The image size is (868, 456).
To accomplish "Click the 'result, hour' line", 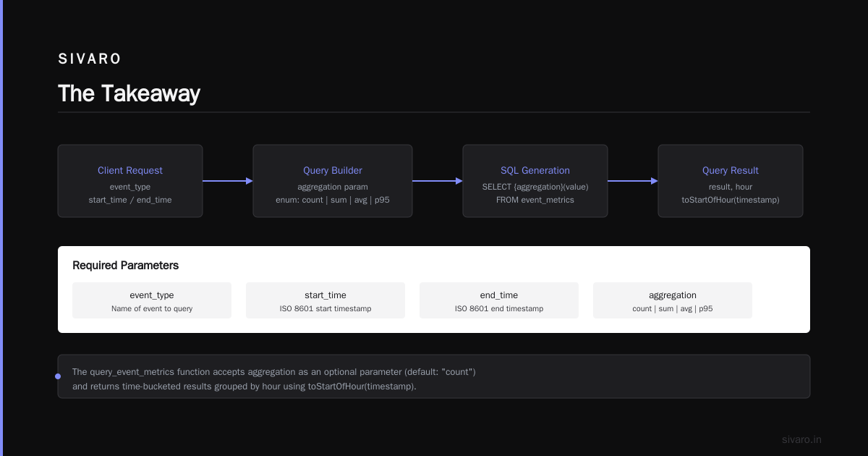I will point(731,187).
